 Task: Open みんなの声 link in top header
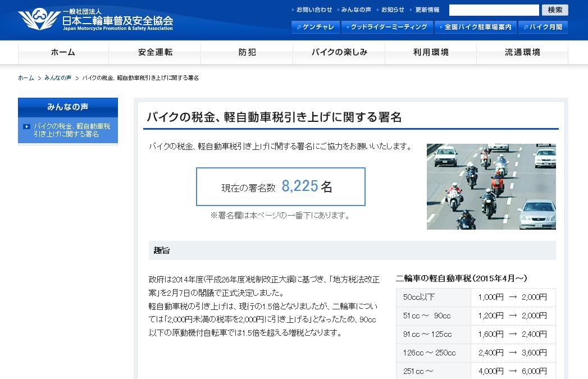(x=356, y=10)
